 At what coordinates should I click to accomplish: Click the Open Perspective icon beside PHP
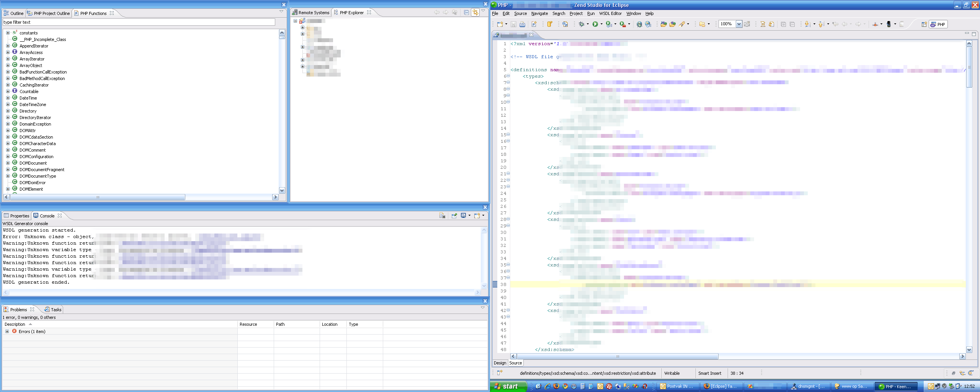924,24
